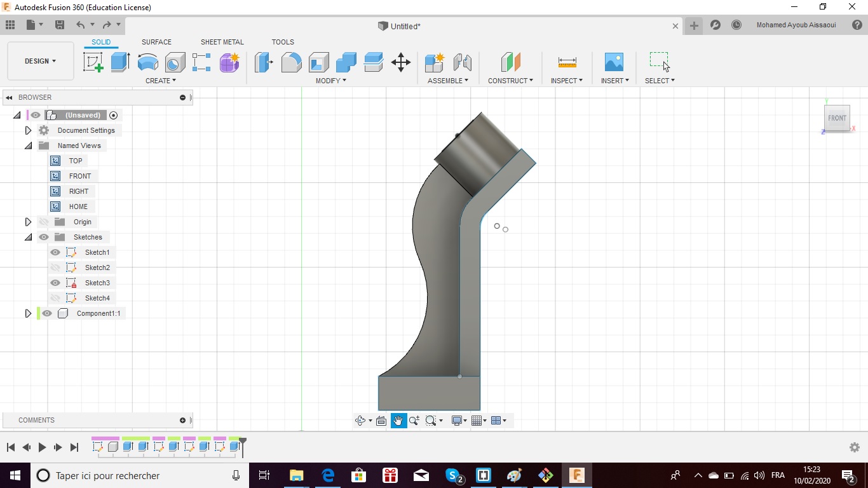Click the Insert image icon
Viewport: 868px width, 488px height.
(614, 62)
